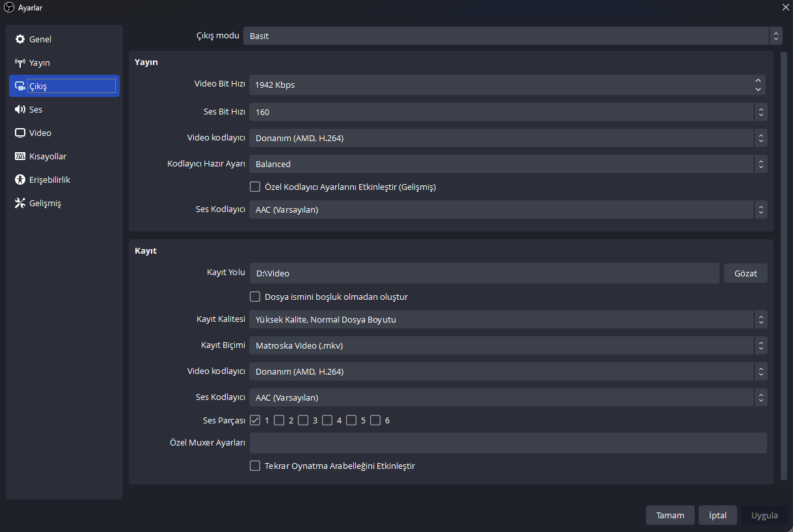This screenshot has height=532, width=793.
Task: Click the Erişebilirlik accessibility icon
Action: 20,180
